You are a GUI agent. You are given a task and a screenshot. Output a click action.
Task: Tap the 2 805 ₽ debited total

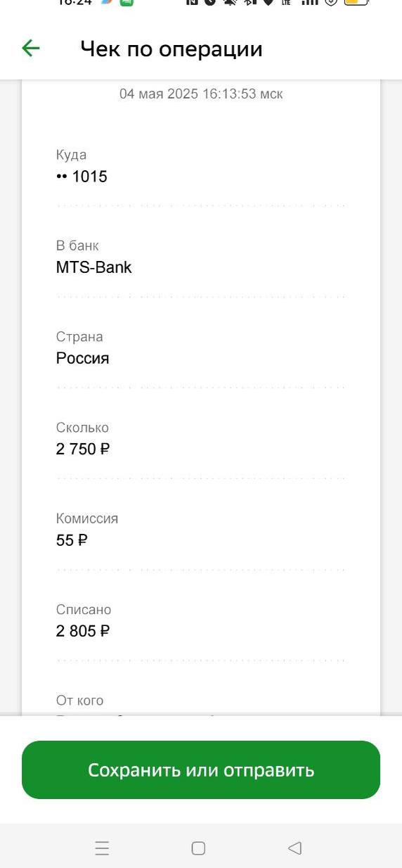(83, 631)
